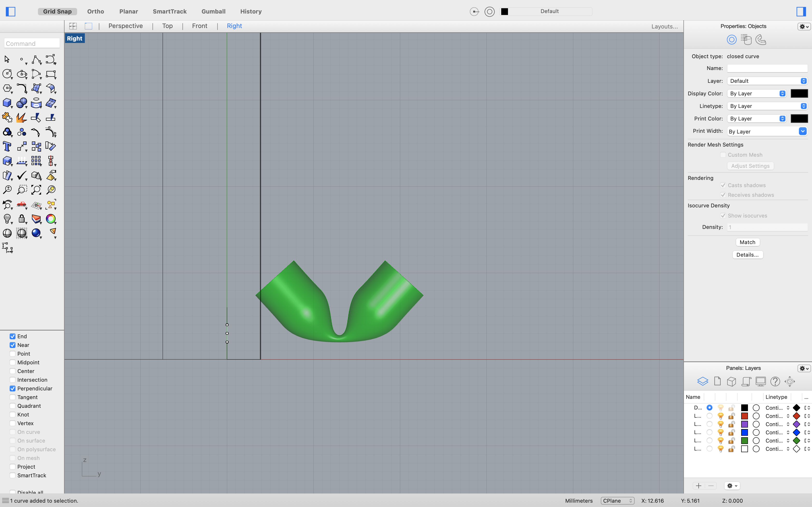Toggle visibility lightbulb of the red layer
This screenshot has height=507, width=812.
pyautogui.click(x=720, y=416)
